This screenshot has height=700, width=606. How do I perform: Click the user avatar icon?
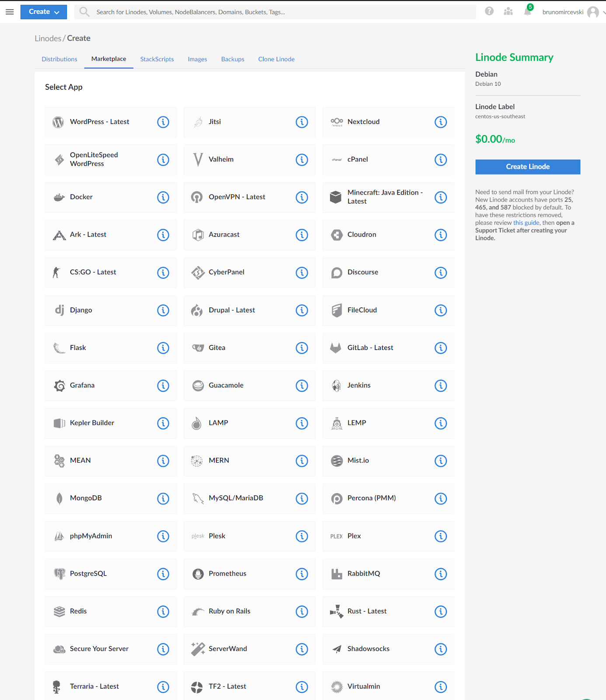coord(593,12)
